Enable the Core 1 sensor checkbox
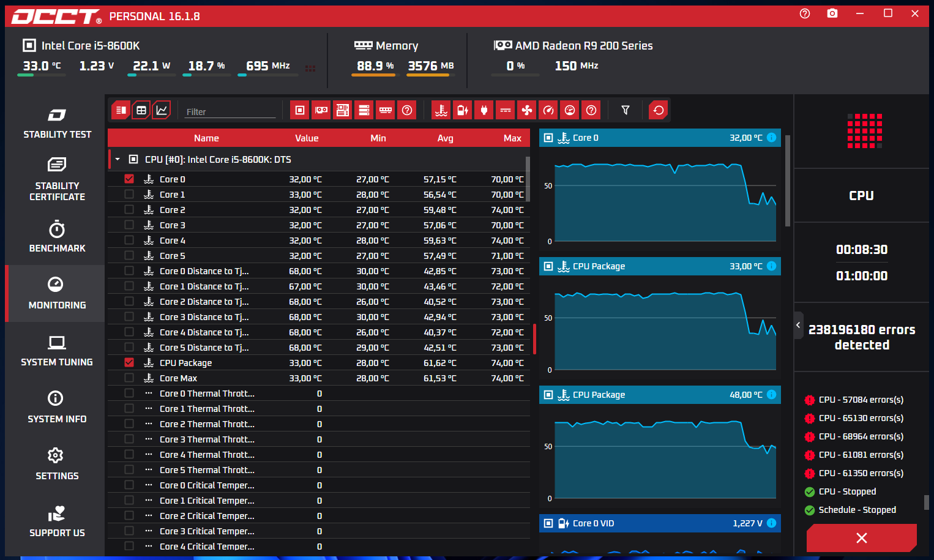 click(x=129, y=195)
